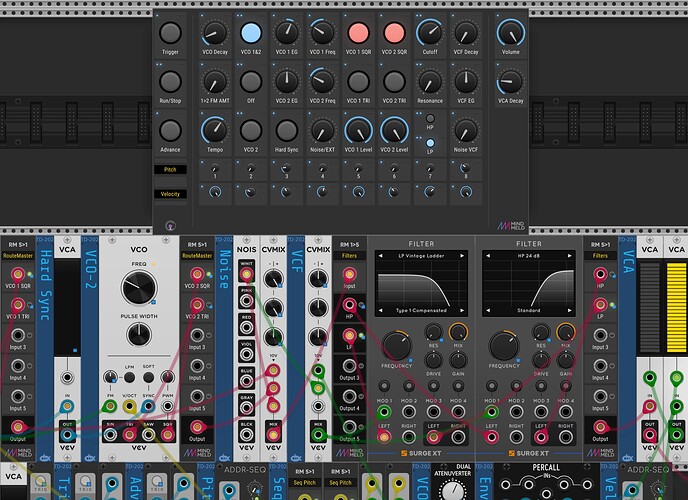The height and width of the screenshot is (500, 688).
Task: Toggle the lit blue VCO 1&2 button
Action: point(251,33)
